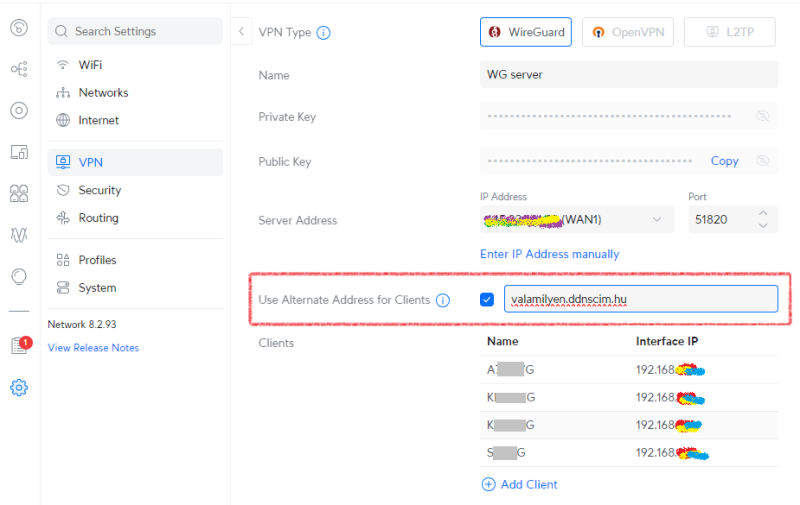This screenshot has height=505, width=800.
Task: Reveal the Public Key with eye icon
Action: tap(763, 161)
